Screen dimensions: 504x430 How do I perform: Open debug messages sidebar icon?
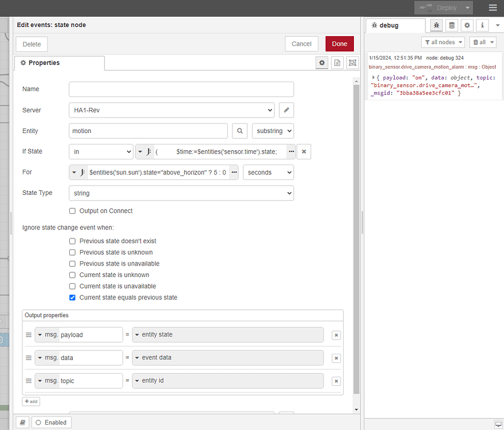[x=436, y=25]
